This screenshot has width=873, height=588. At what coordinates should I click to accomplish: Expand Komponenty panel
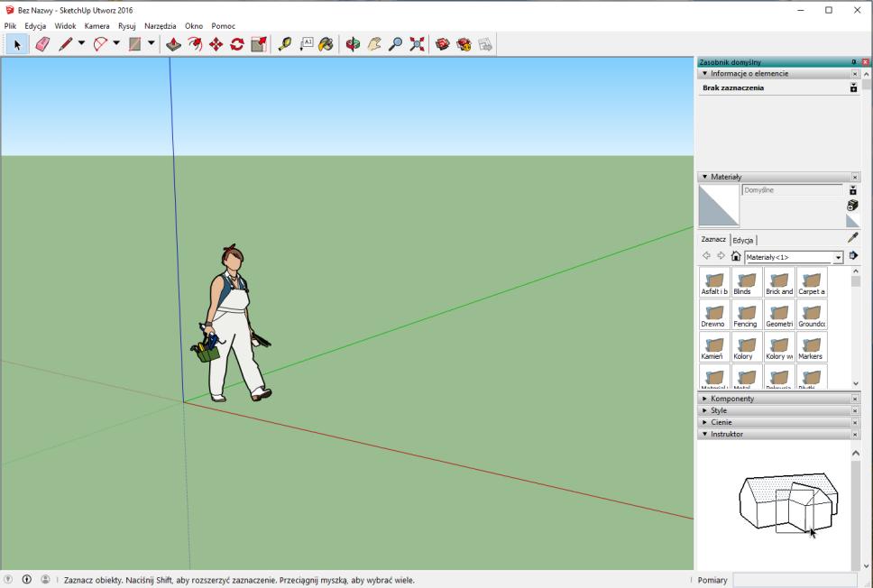pos(705,399)
